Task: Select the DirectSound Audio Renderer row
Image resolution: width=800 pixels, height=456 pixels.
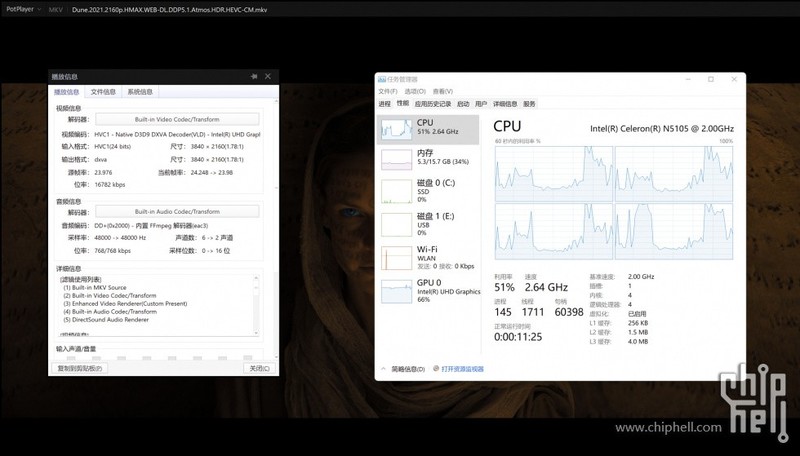Action: (106, 320)
